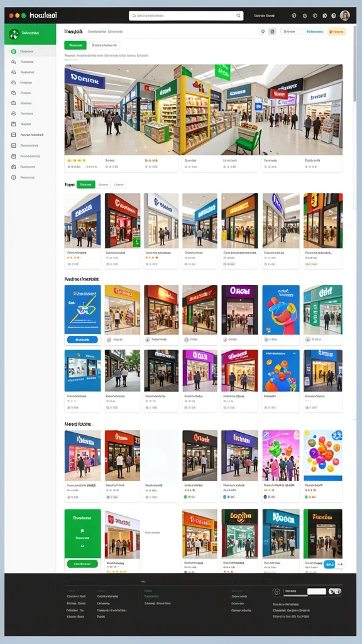Select the highlighted first item in the left sidebar
The height and width of the screenshot is (644, 362).
[x=30, y=52]
